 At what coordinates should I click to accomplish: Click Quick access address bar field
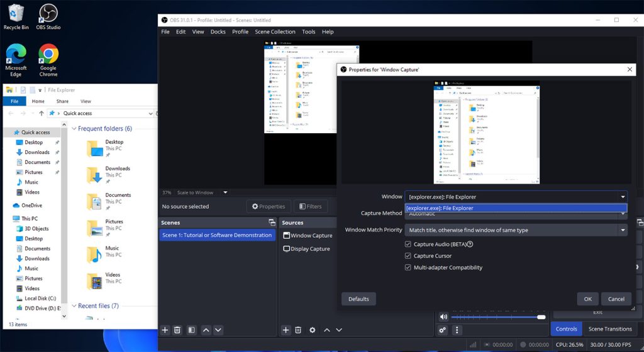(101, 113)
